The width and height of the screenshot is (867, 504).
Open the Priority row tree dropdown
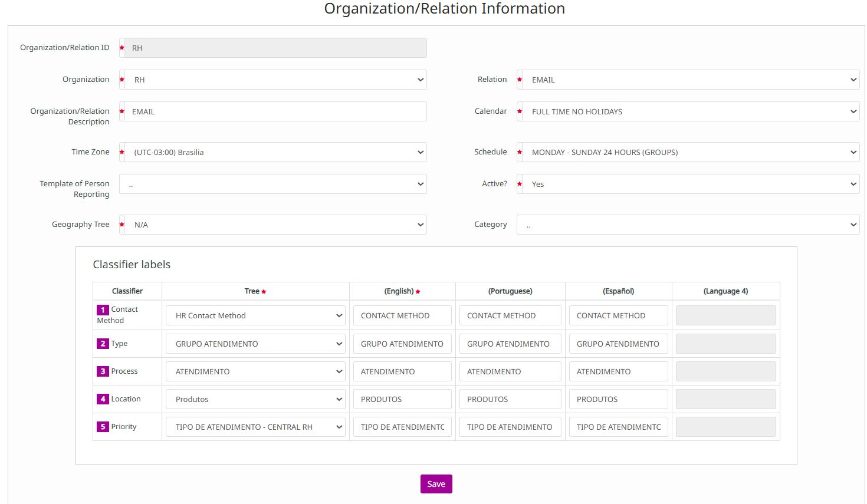tap(255, 427)
